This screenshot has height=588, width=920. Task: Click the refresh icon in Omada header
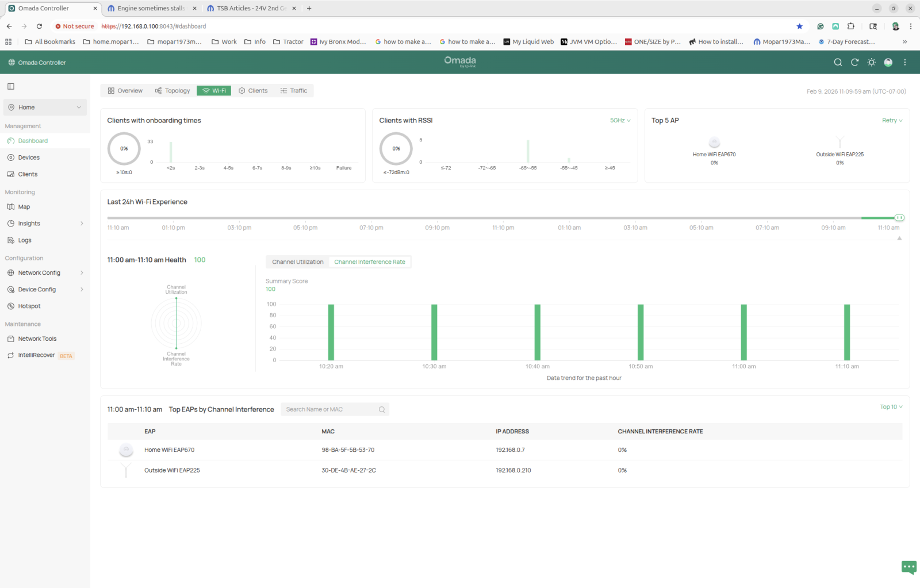tap(854, 63)
